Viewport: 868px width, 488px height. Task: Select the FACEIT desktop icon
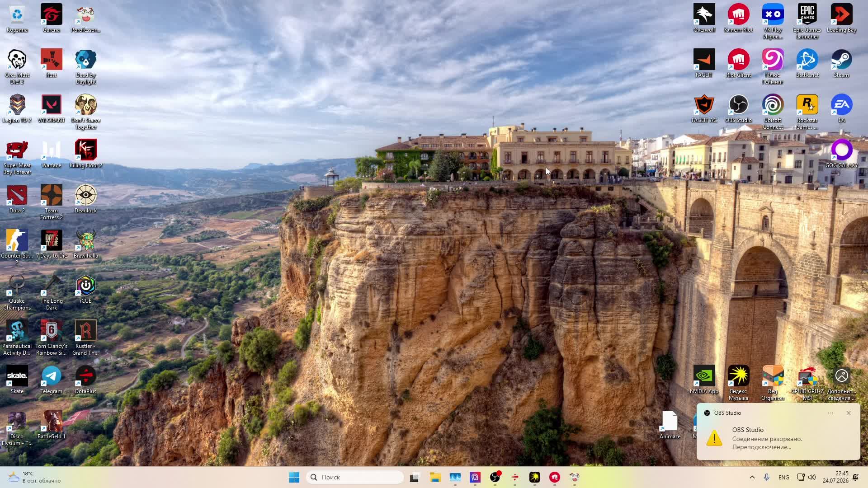click(x=704, y=64)
